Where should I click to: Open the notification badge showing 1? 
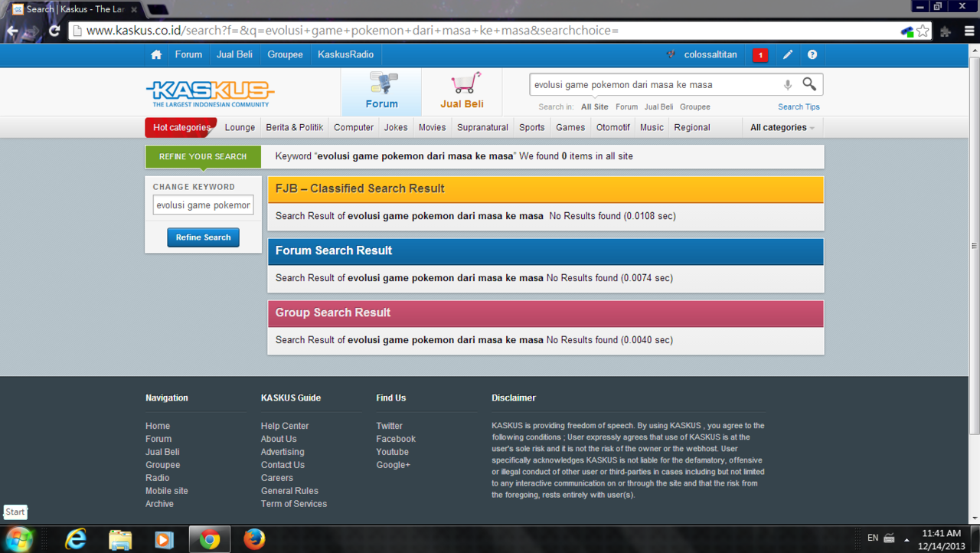pyautogui.click(x=760, y=55)
